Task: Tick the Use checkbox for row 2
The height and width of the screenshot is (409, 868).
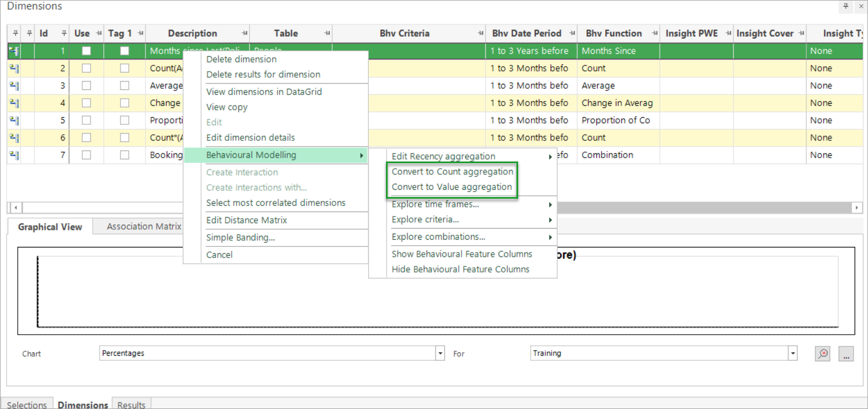Action: (87, 68)
